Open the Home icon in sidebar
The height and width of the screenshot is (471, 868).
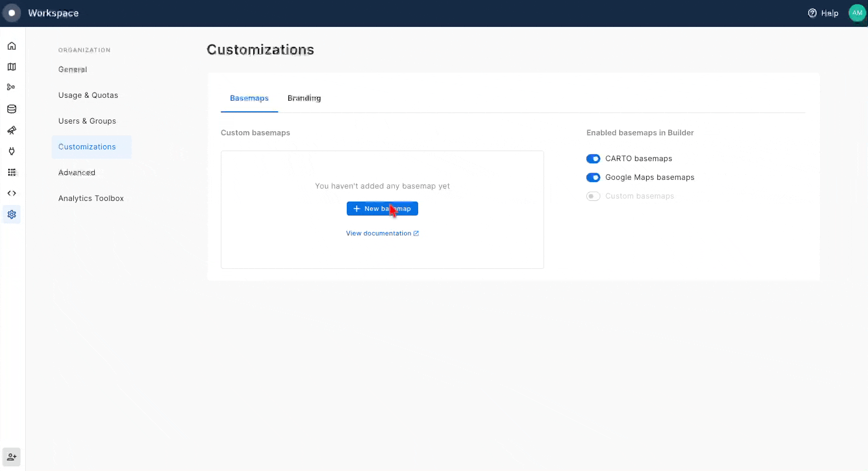[12, 46]
